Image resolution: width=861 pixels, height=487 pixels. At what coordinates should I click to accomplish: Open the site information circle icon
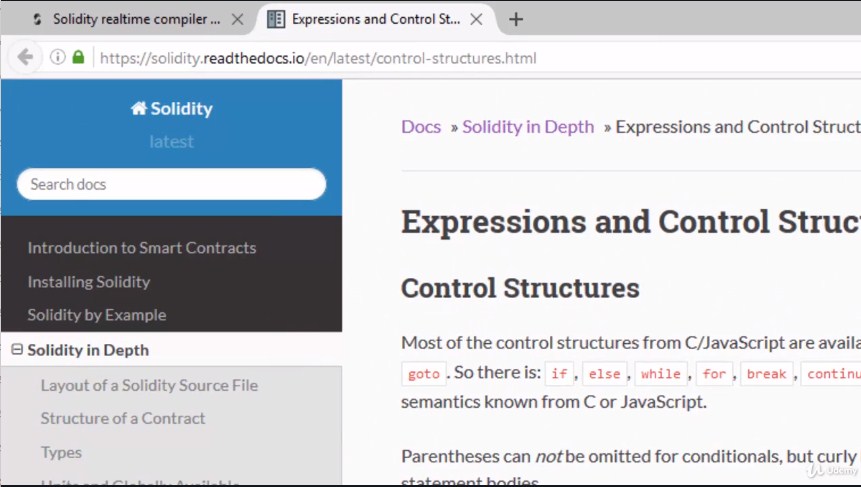click(x=58, y=57)
